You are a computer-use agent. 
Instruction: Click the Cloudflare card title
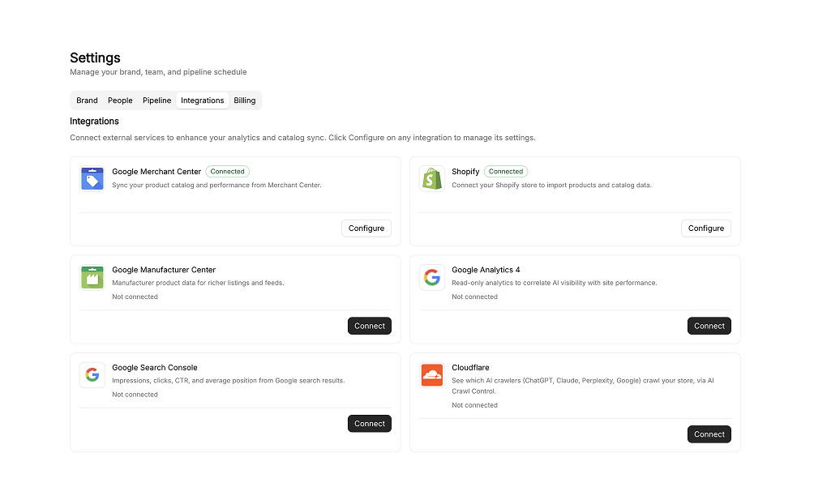(470, 368)
